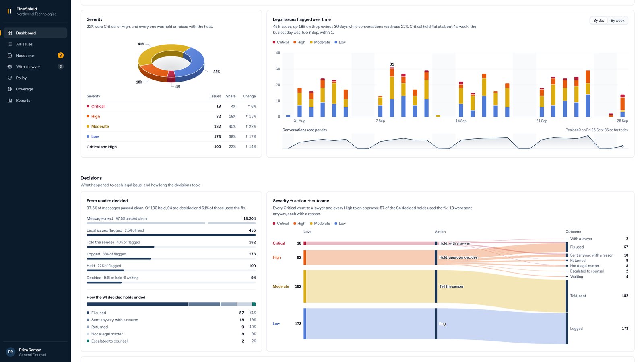Toggle Moderate legend in issues over time chart
This screenshot has width=644, height=362.
pos(320,42)
